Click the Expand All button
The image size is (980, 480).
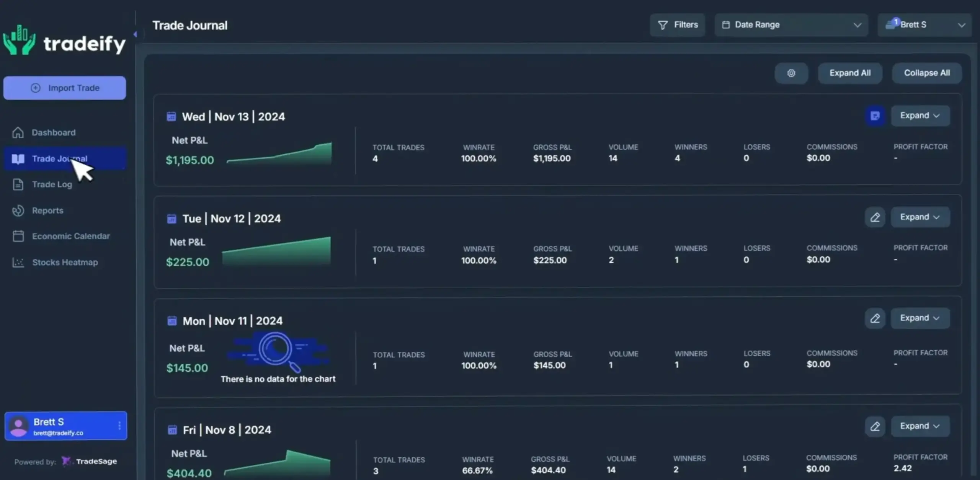coord(849,73)
